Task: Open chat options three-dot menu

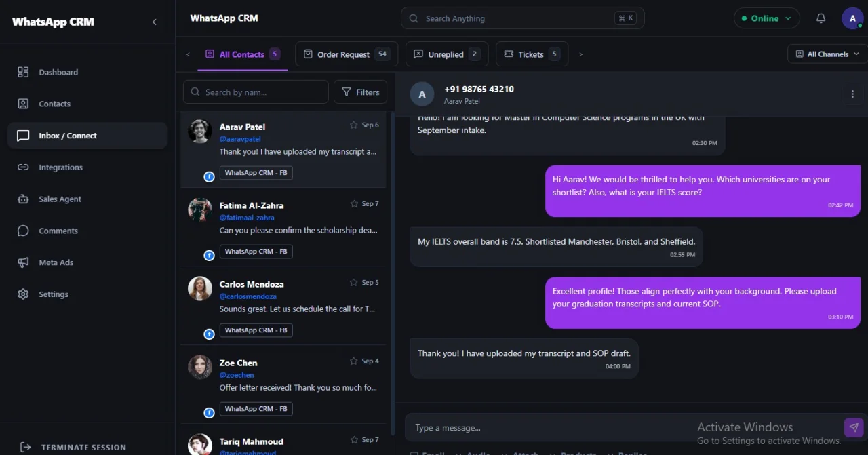Action: (x=852, y=94)
